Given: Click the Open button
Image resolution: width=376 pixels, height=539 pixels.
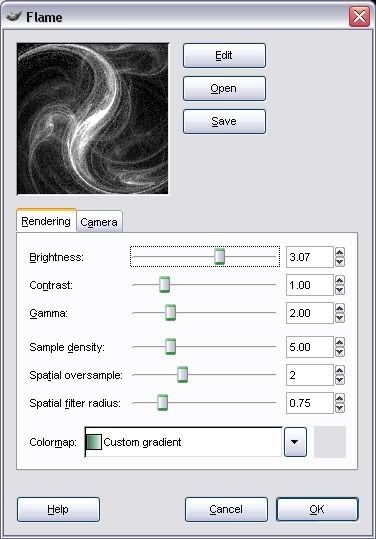Looking at the screenshot, I should pos(224,88).
